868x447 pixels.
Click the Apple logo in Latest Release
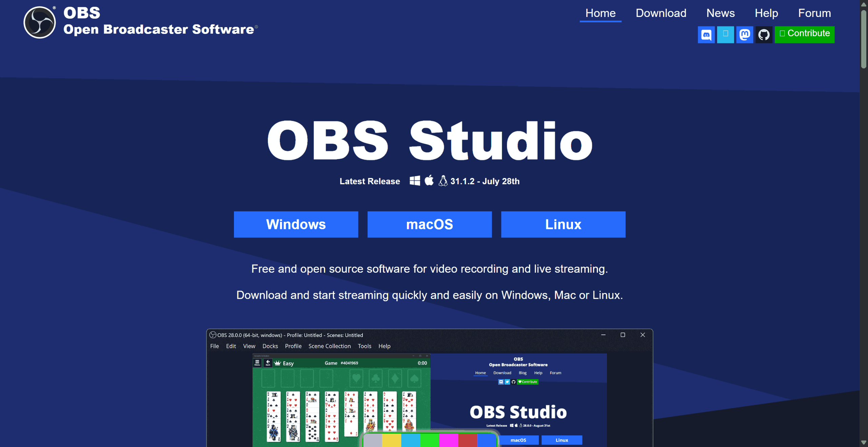click(x=429, y=180)
